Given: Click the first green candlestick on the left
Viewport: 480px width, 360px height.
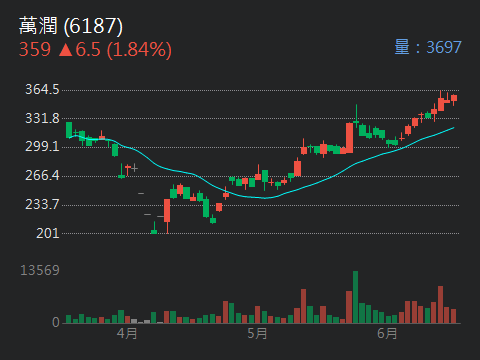Looking at the screenshot, I should (69, 130).
